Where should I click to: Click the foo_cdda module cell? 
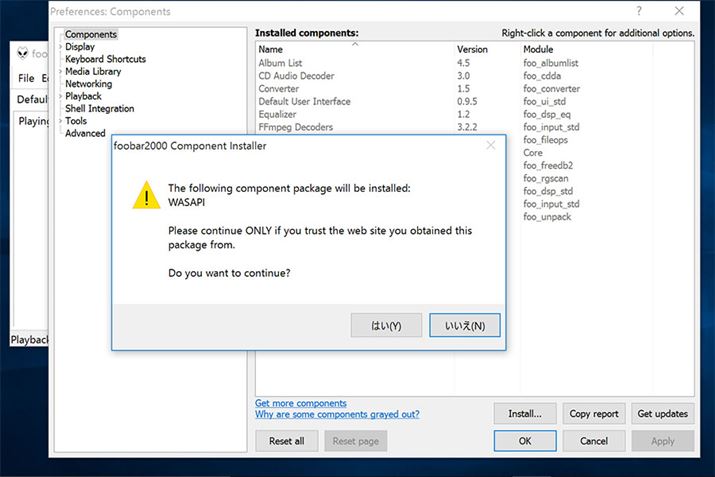(x=542, y=76)
